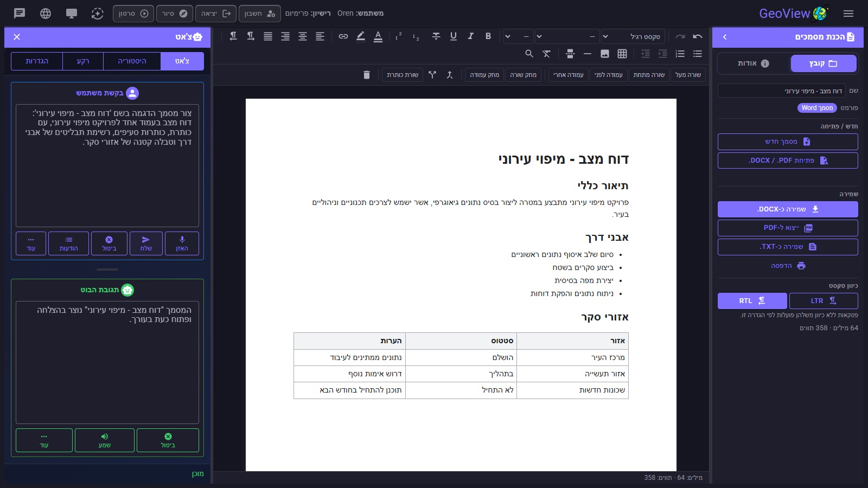868x488 pixels.
Task: Open the font size dropdown
Action: tap(518, 36)
